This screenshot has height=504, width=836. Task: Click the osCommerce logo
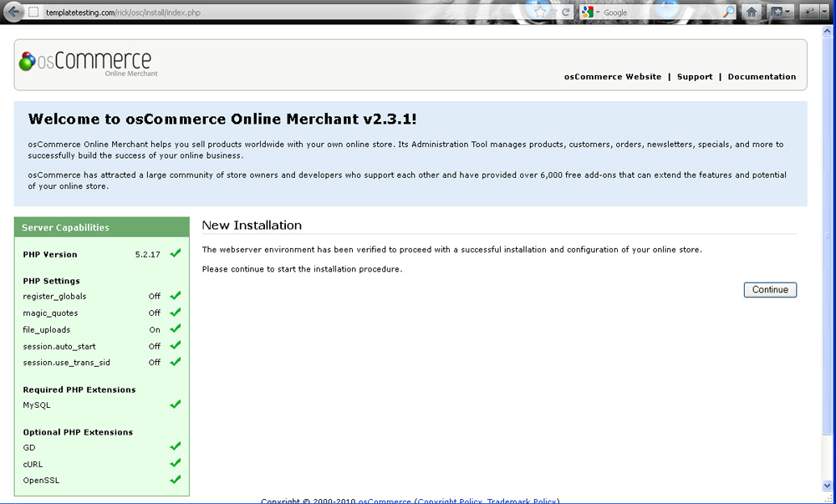[x=89, y=63]
